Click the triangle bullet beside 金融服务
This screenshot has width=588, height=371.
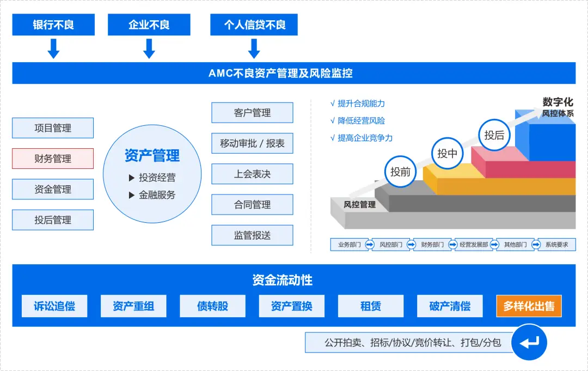(132, 195)
